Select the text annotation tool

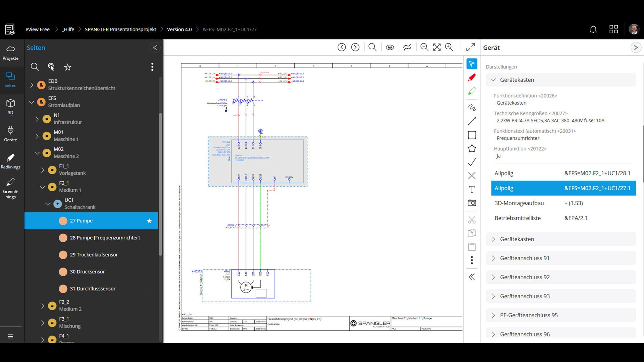(472, 189)
